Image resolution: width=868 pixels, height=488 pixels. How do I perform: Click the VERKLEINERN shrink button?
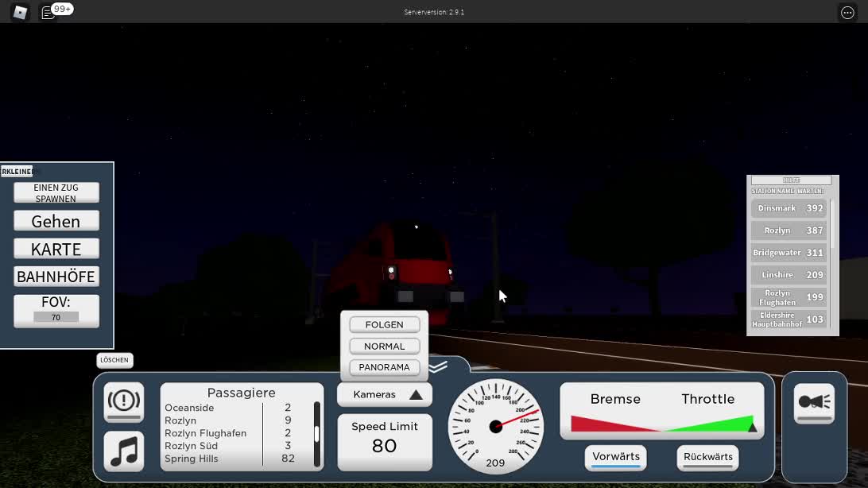tap(17, 172)
